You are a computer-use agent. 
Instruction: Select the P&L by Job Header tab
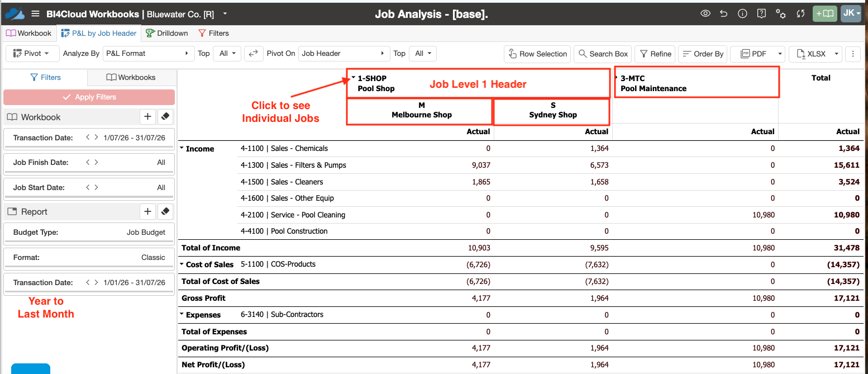coord(99,33)
